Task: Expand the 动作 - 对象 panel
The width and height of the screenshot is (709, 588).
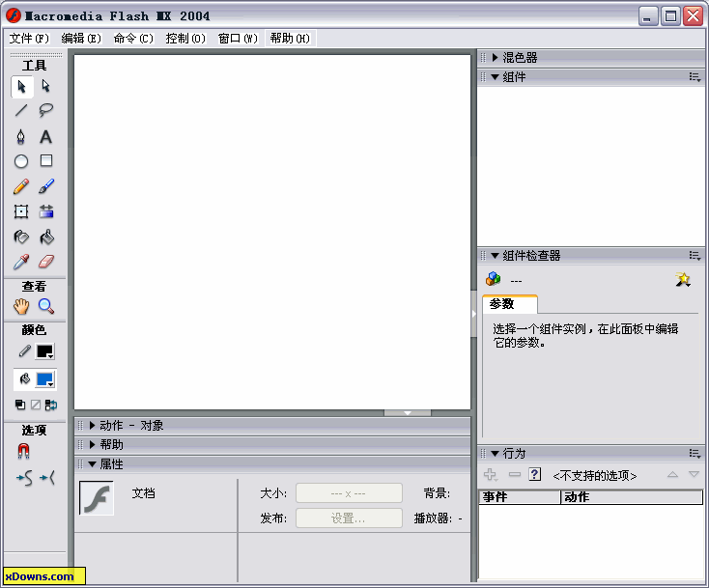Action: (92, 425)
